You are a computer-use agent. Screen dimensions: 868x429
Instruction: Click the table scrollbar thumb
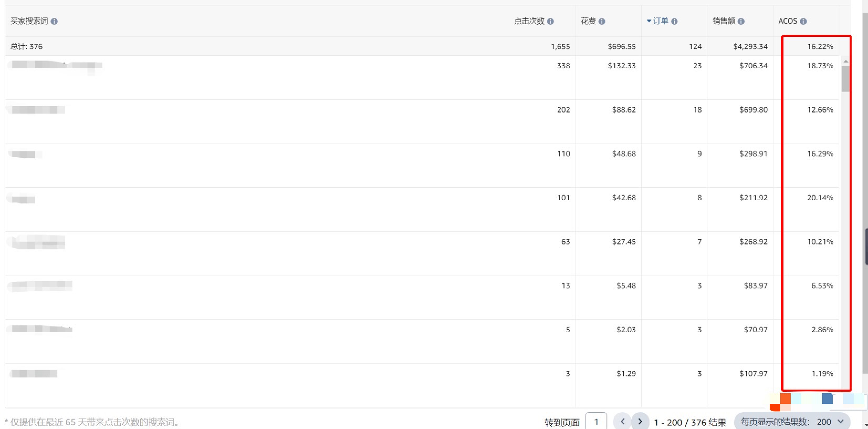[845, 79]
